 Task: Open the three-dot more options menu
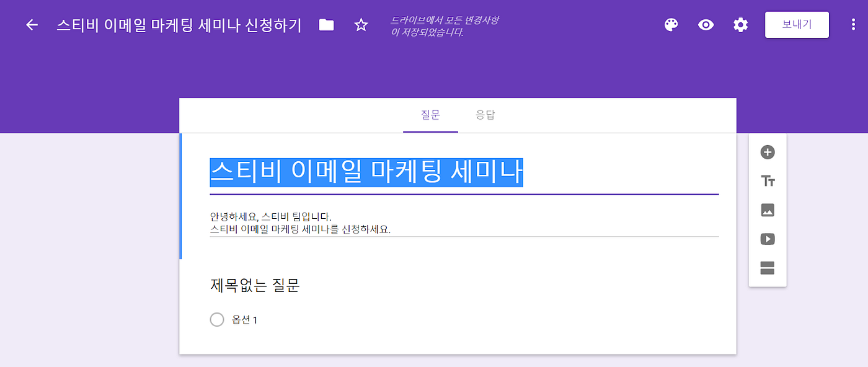tap(854, 25)
